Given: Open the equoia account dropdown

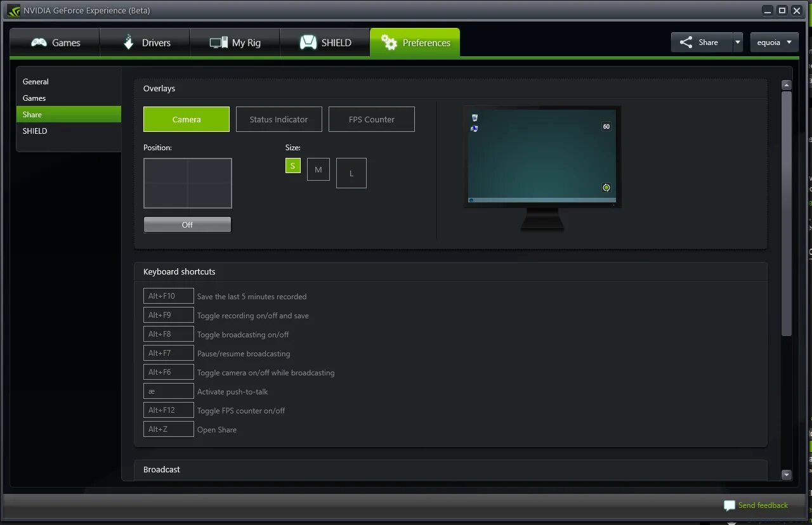Looking at the screenshot, I should point(774,42).
